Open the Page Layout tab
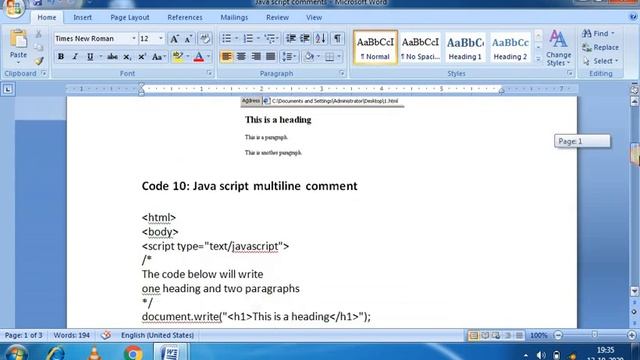 (x=130, y=18)
